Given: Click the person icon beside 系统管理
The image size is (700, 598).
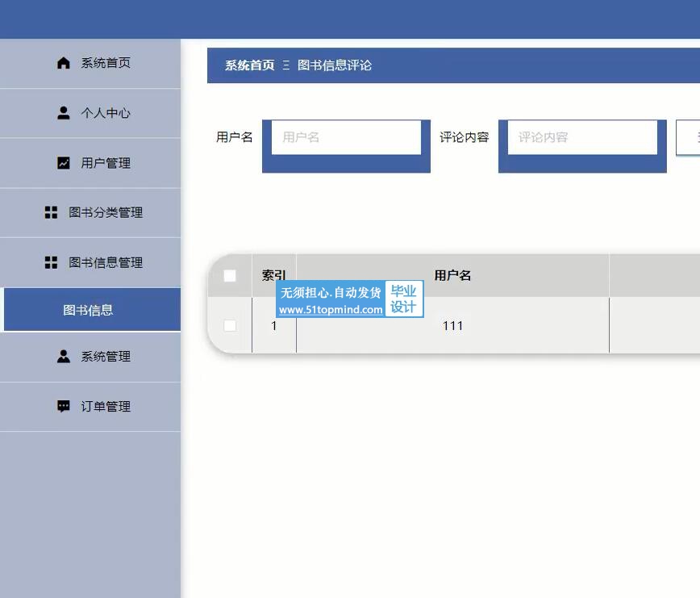Looking at the screenshot, I should (x=64, y=357).
